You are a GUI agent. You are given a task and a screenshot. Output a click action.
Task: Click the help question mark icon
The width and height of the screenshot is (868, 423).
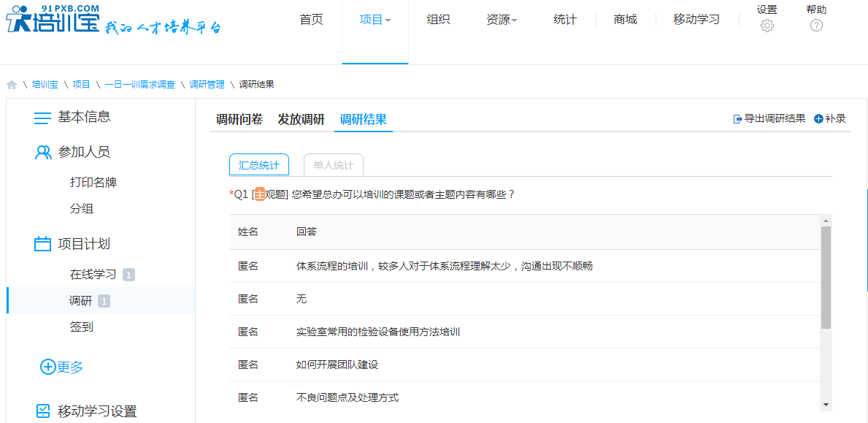click(816, 26)
